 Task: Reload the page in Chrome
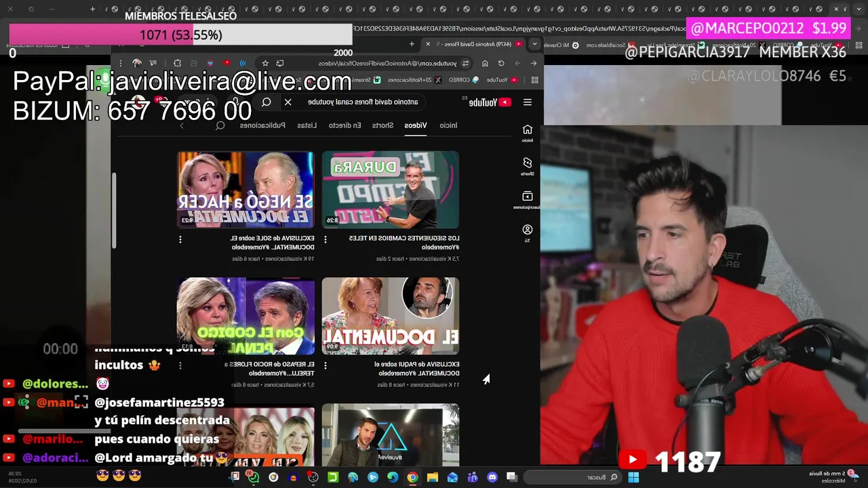tap(501, 63)
